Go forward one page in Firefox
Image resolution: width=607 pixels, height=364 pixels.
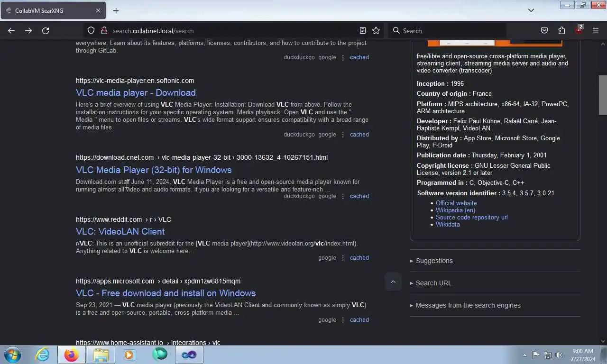click(28, 31)
